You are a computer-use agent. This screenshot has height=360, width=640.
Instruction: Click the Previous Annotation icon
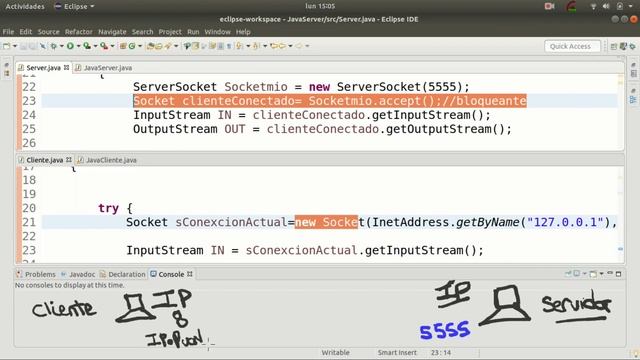pyautogui.click(x=256, y=46)
